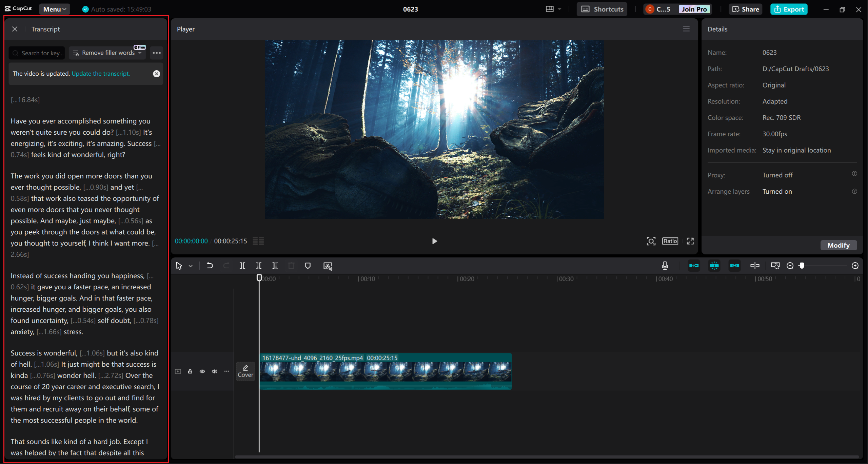The height and width of the screenshot is (464, 868).
Task: Select the delete-left-of-playhead split icon
Action: point(259,266)
